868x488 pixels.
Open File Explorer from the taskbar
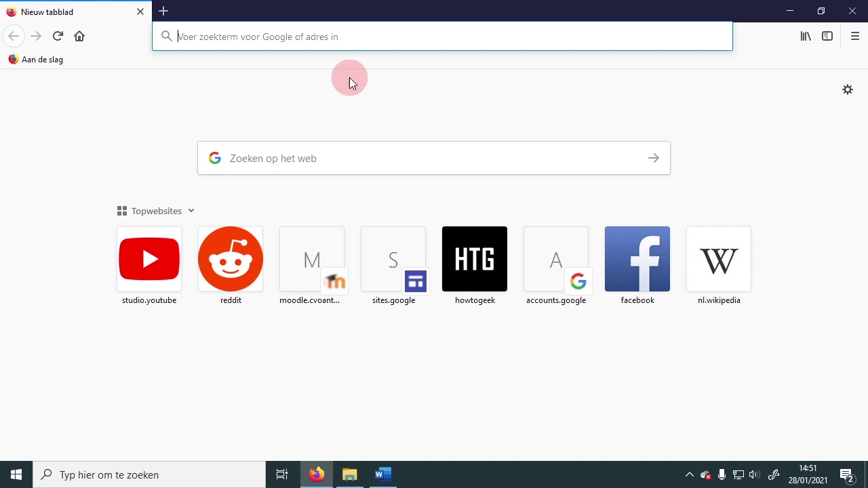350,474
